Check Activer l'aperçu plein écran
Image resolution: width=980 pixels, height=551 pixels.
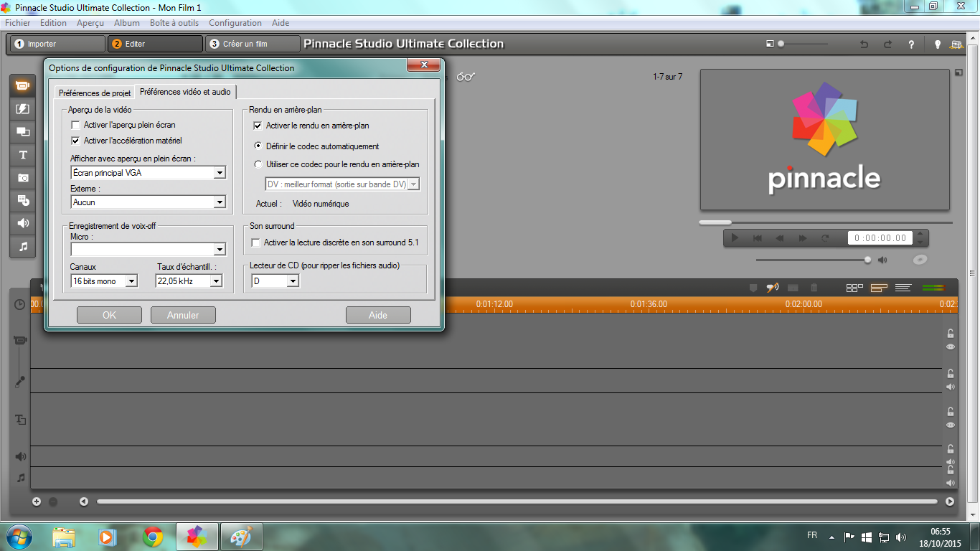(75, 126)
